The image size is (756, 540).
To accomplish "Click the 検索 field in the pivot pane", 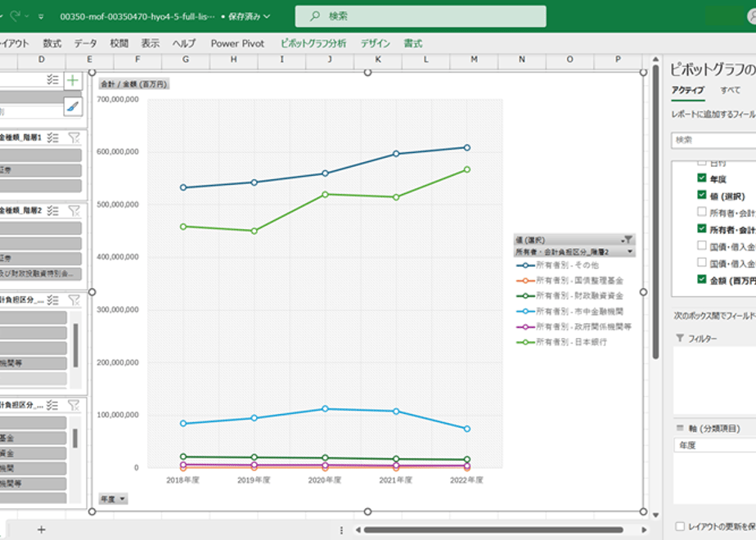I will pyautogui.click(x=713, y=140).
